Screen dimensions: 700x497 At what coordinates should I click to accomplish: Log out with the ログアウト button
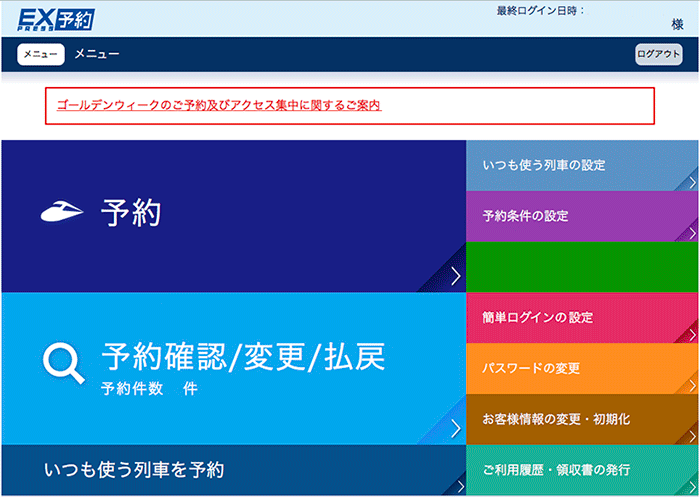pos(658,54)
